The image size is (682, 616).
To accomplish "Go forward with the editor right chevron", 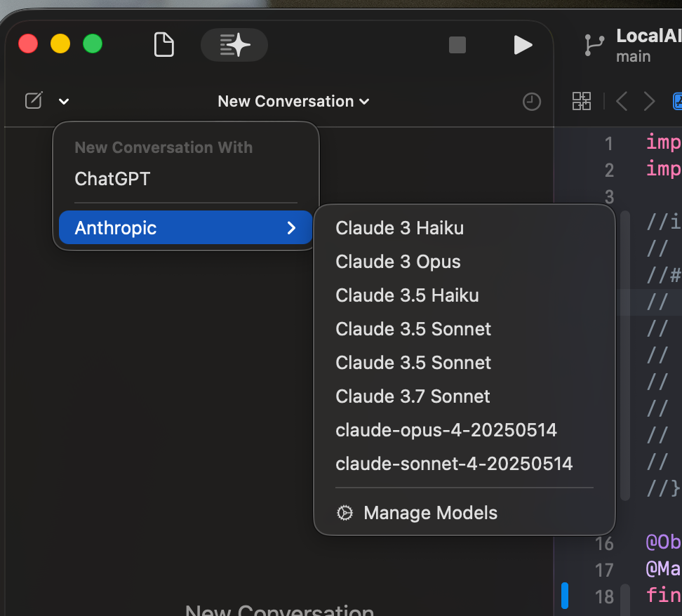I will (x=649, y=101).
